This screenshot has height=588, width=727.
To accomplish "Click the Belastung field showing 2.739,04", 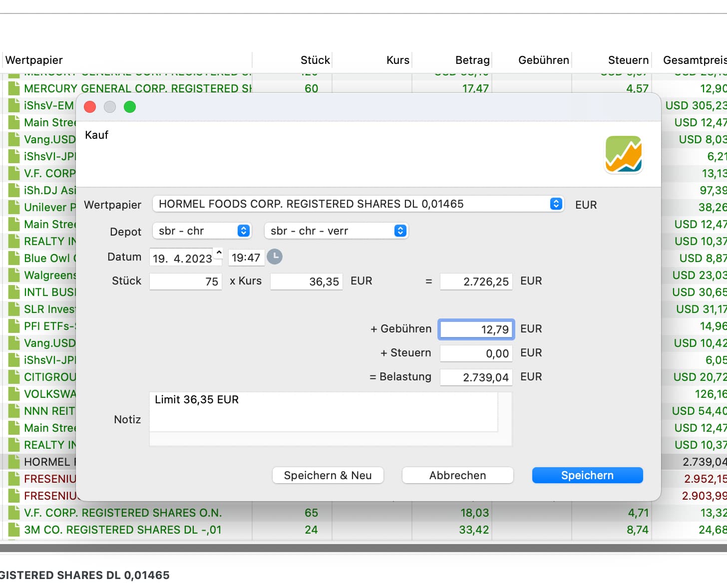I will pyautogui.click(x=476, y=377).
